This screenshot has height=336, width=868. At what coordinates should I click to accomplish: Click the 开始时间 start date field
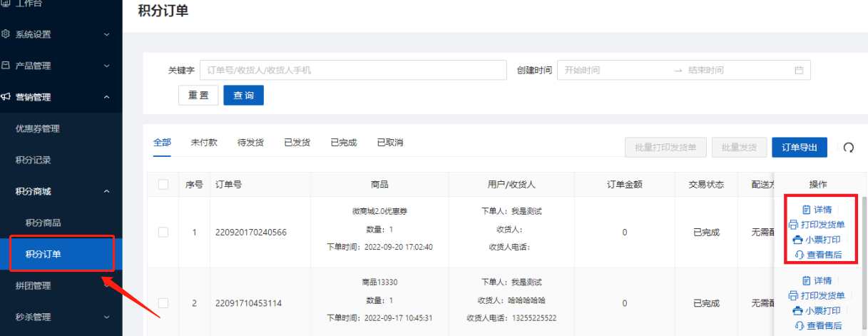pos(613,70)
